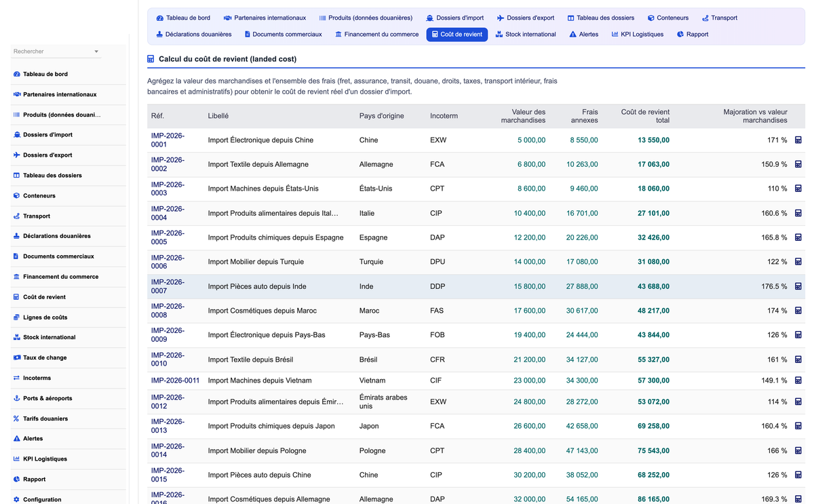Open calculator icon for Japon import row
Image resolution: width=814 pixels, height=504 pixels.
798,426
